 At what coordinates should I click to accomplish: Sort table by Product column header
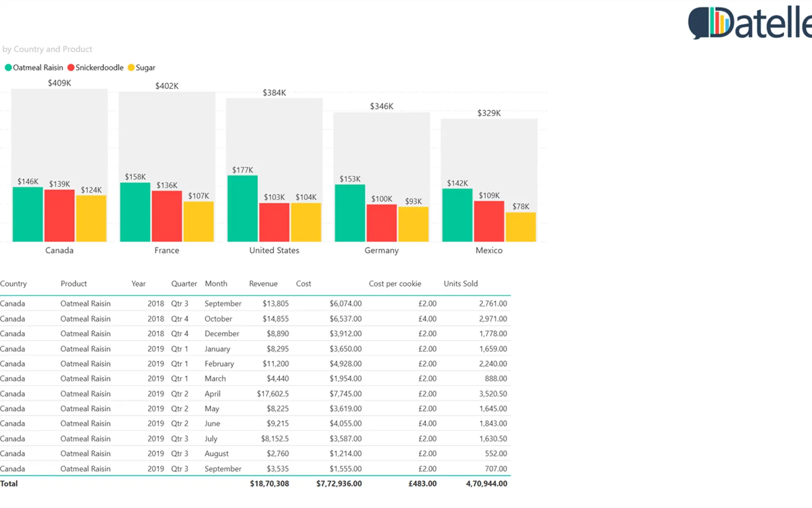tap(74, 283)
